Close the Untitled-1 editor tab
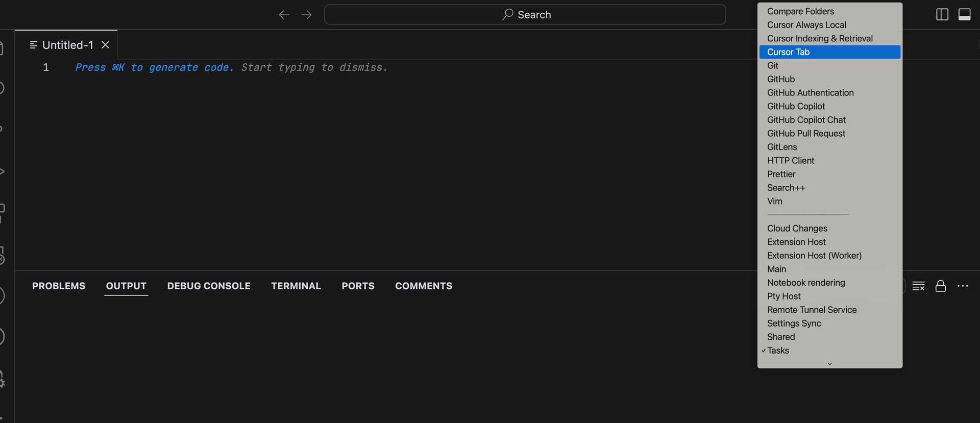The height and width of the screenshot is (423, 980). pyautogui.click(x=106, y=45)
